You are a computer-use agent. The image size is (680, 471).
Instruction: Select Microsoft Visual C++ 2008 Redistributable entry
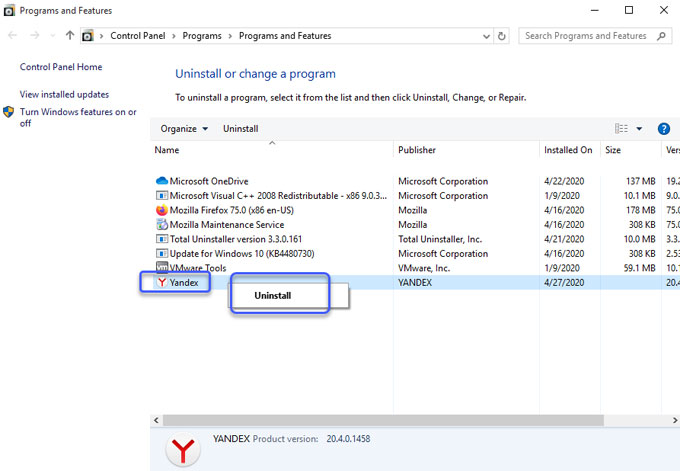[x=278, y=196]
